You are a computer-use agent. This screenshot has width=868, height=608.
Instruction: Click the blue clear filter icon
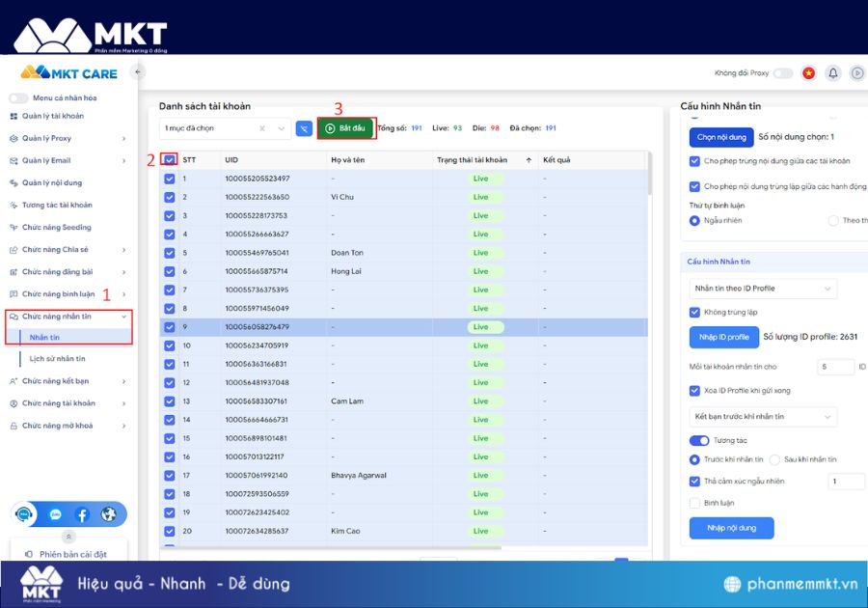(305, 128)
